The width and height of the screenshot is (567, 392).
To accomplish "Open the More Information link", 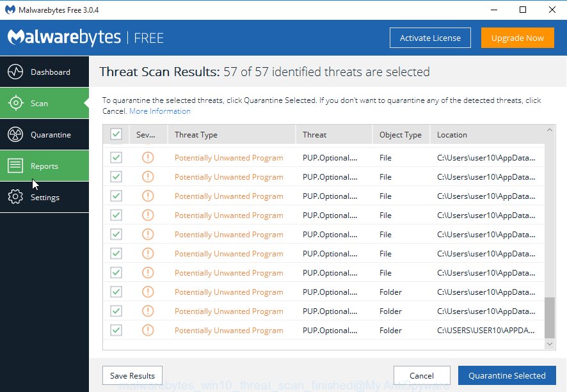I will pyautogui.click(x=160, y=111).
